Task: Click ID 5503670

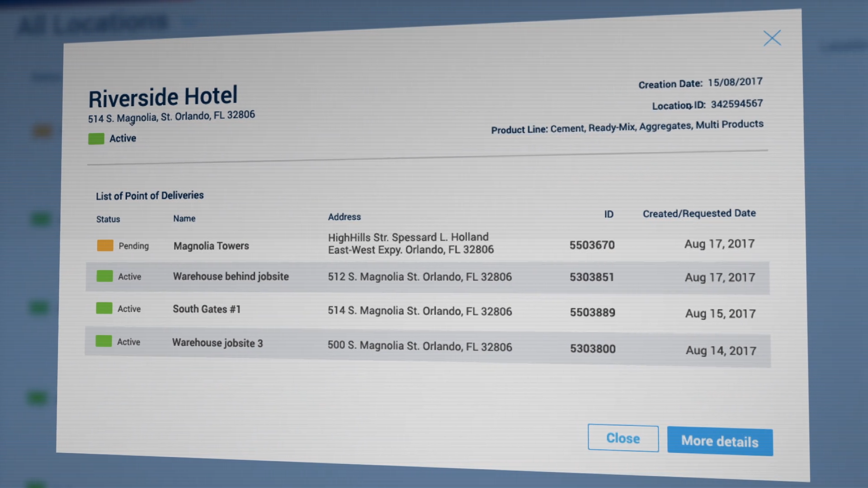Action: (592, 245)
